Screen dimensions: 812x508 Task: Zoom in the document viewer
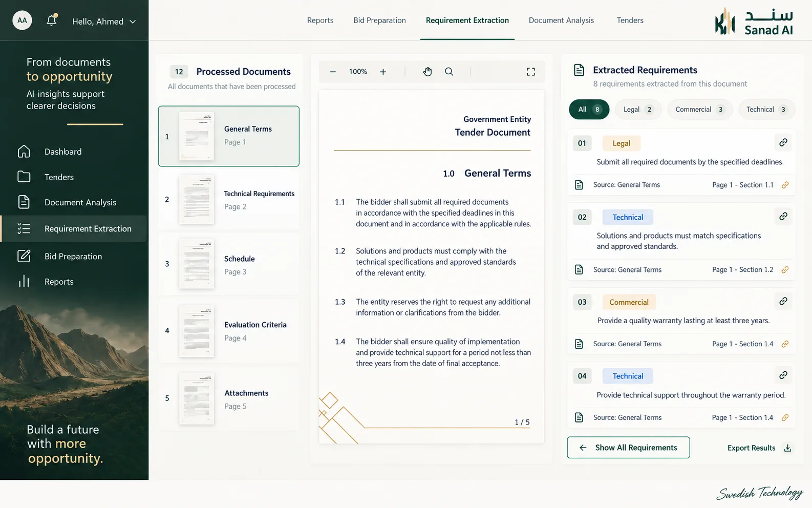(383, 72)
